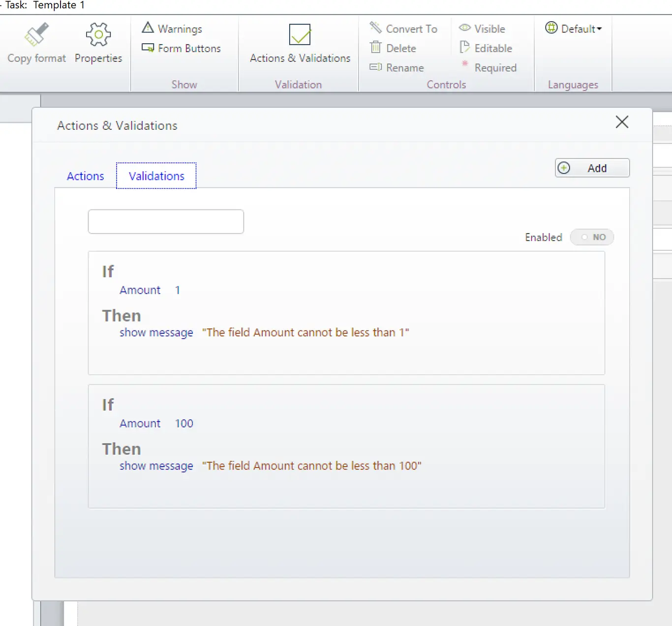Click Amount in the first condition
Viewport: 672px width, 626px height.
[x=140, y=290]
